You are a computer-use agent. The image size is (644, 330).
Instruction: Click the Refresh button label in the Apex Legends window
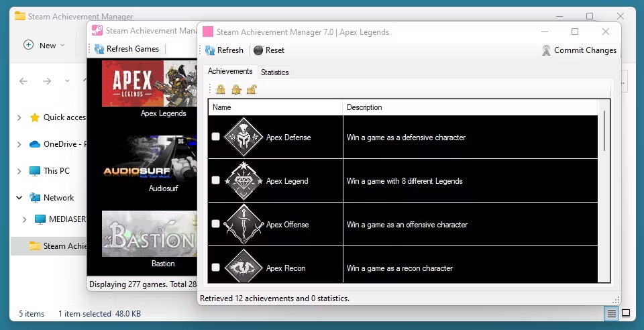tap(230, 50)
